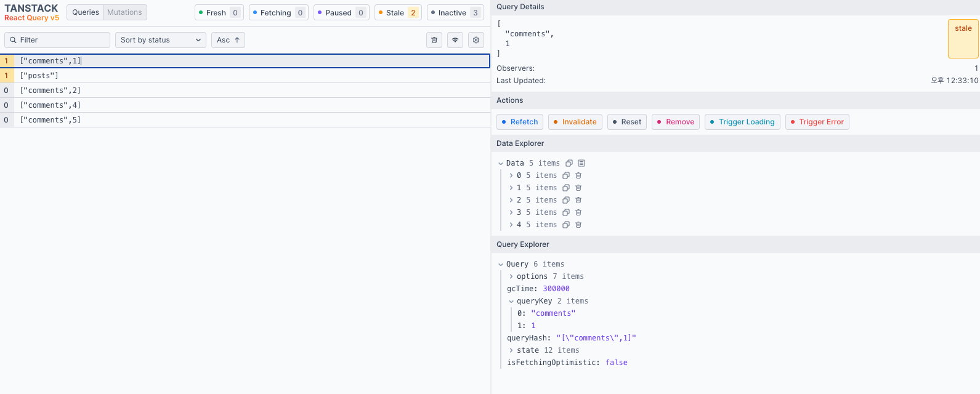Viewport: 980px width, 394px height.
Task: Delete data item 1
Action: (578, 188)
